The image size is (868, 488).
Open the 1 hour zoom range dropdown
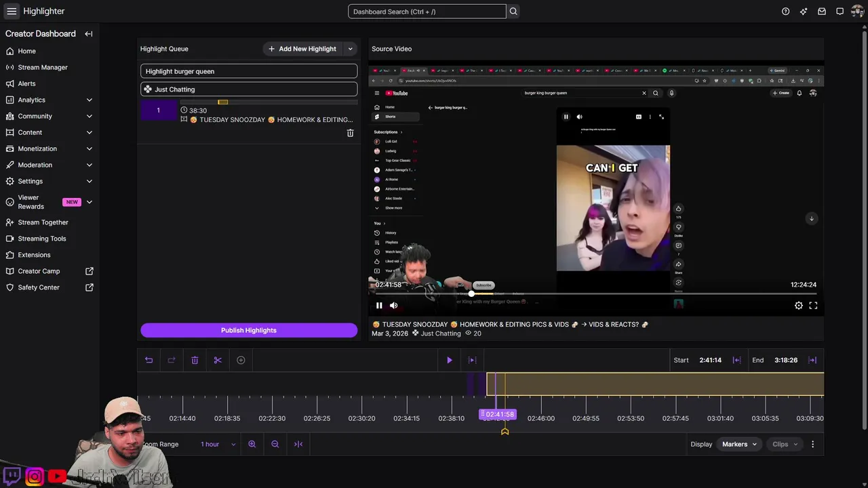click(x=218, y=445)
